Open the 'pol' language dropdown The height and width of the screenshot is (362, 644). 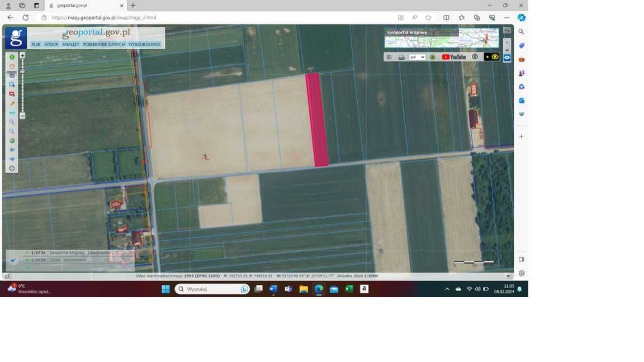click(x=417, y=57)
